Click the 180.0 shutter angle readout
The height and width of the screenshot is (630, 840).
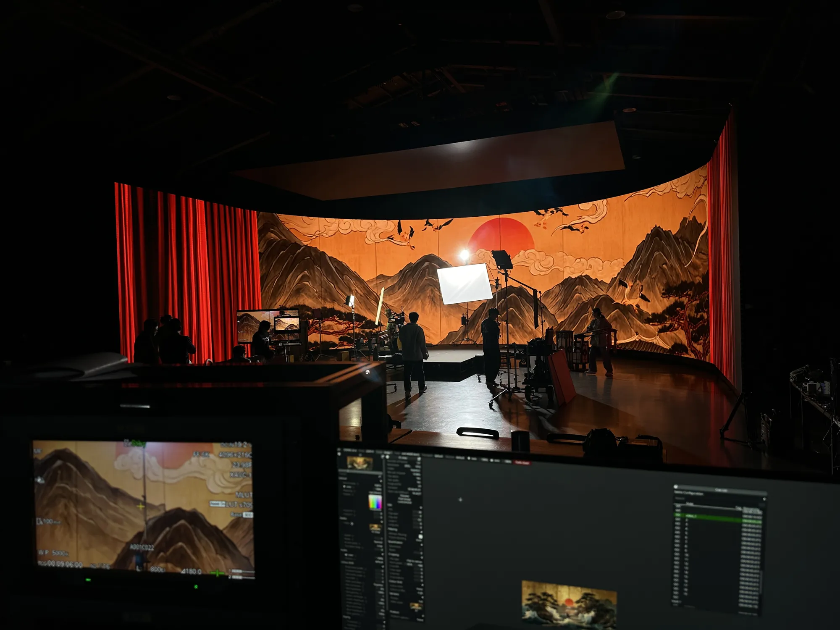[192, 571]
